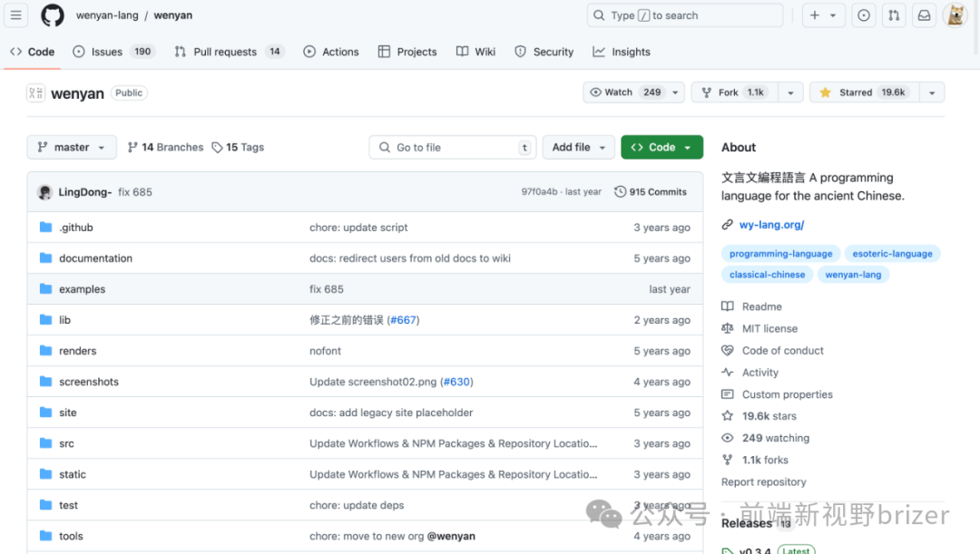Open the Wiki tab
Screen dimensions: 980x554
pyautogui.click(x=476, y=52)
